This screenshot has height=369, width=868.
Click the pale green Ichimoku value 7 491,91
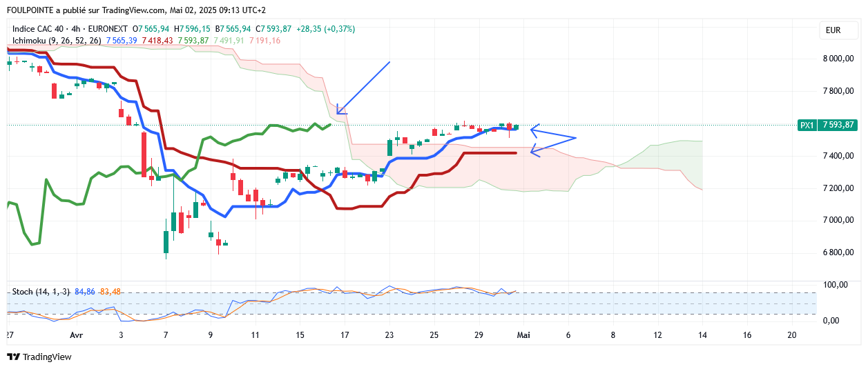[x=229, y=41]
